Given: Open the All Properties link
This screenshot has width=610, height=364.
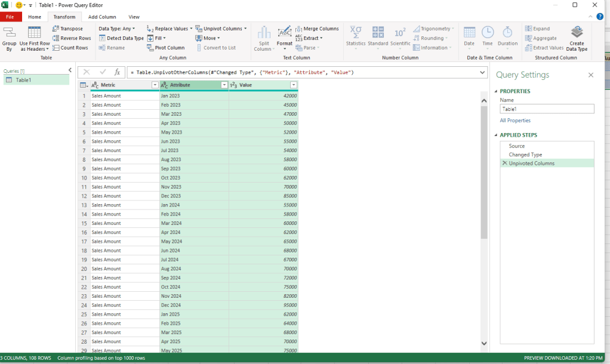Looking at the screenshot, I should point(515,121).
